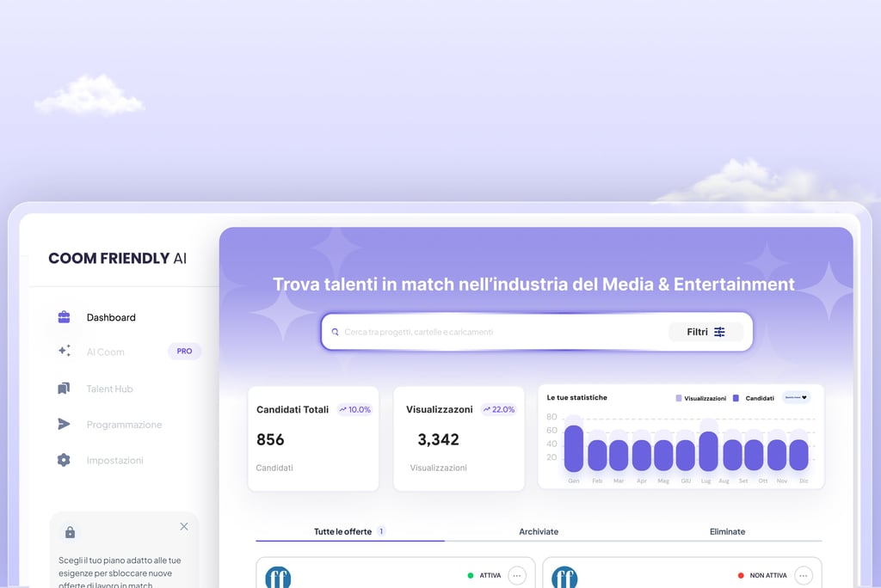881x588 pixels.
Task: Open the statistics period dropdown
Action: [796, 398]
